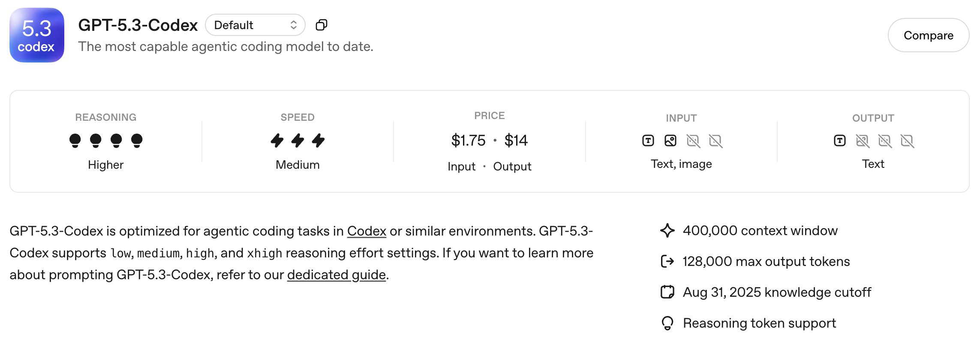
Task: Click the max output tokens arrow icon
Action: click(x=667, y=261)
